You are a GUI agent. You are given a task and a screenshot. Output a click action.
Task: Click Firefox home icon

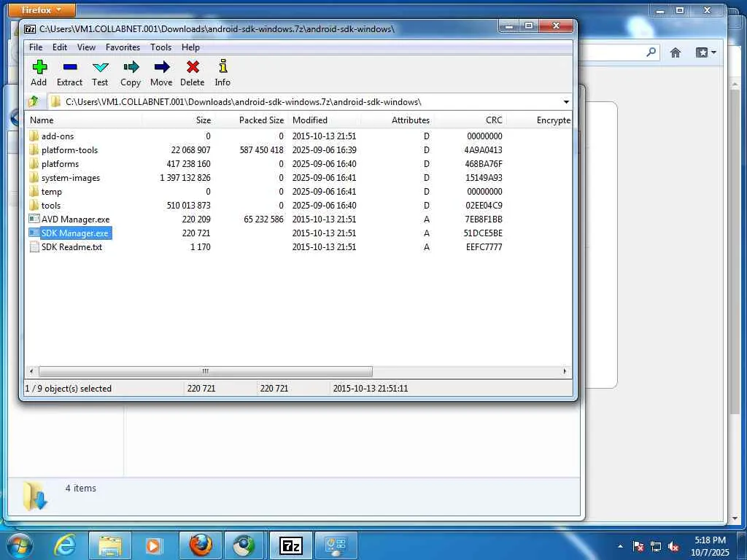click(x=676, y=52)
